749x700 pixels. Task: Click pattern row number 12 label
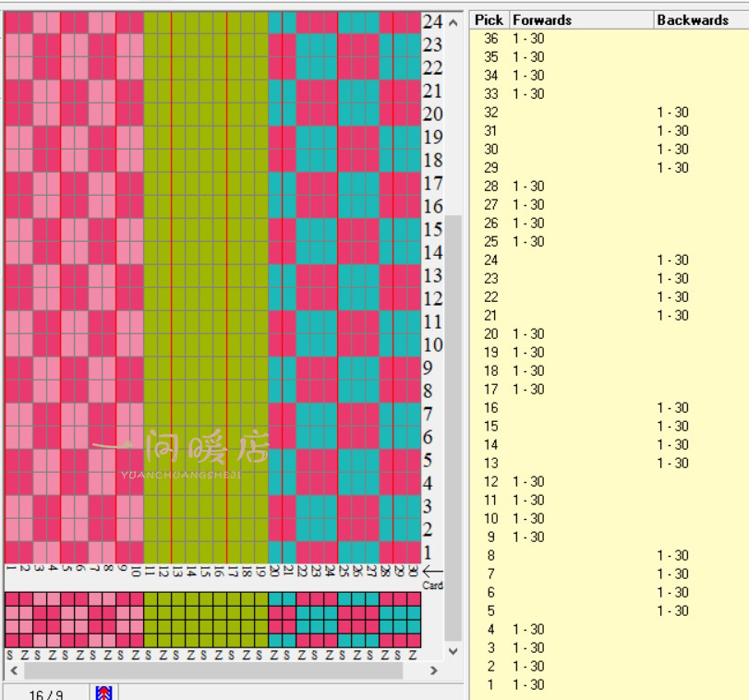(433, 299)
